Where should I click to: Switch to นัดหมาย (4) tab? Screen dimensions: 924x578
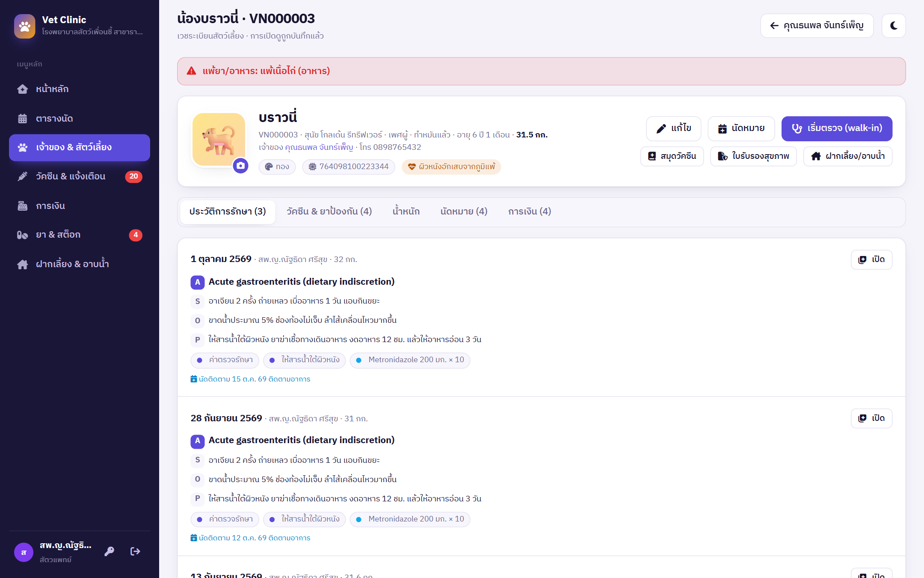click(464, 212)
